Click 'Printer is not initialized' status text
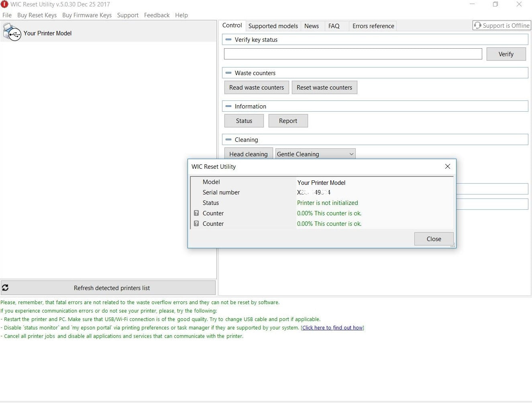532x403 pixels. pos(327,203)
